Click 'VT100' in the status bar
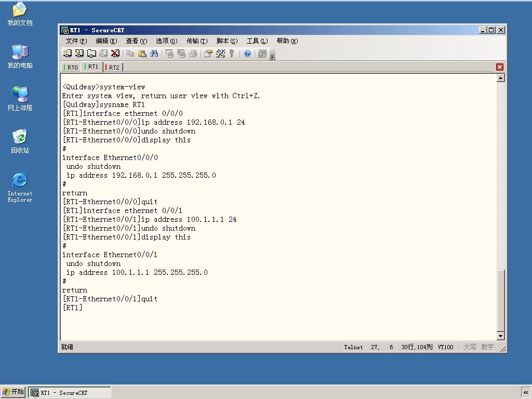Image resolution: width=532 pixels, height=399 pixels. coord(445,347)
